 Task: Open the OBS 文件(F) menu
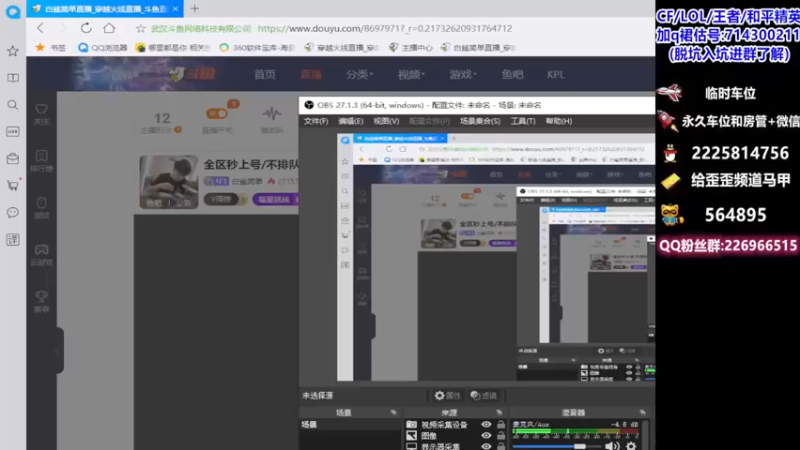(316, 121)
